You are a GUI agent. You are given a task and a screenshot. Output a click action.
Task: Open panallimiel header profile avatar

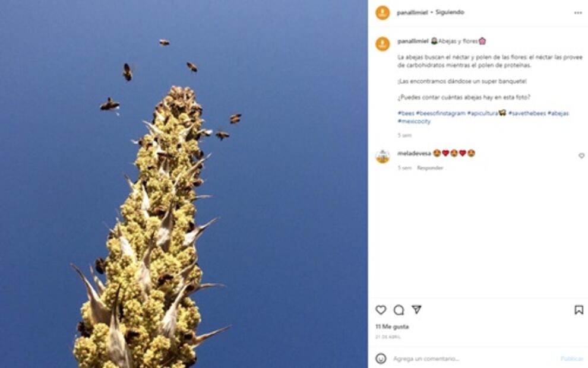point(382,12)
